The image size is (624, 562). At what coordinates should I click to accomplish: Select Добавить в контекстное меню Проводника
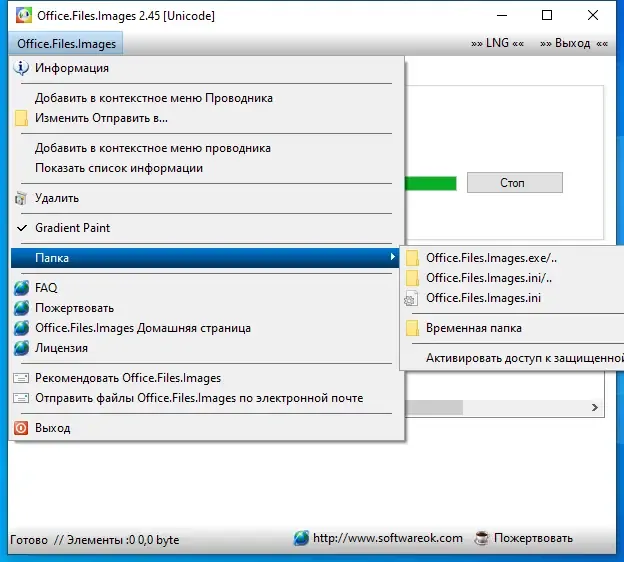(x=154, y=98)
